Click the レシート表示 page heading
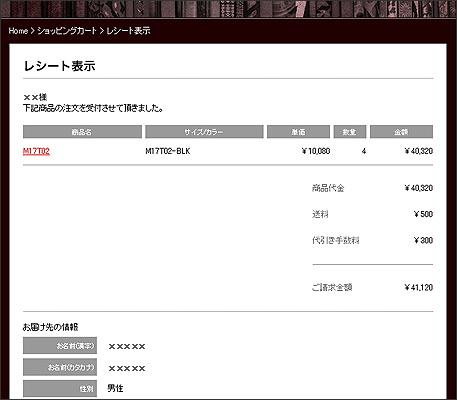 click(60, 66)
